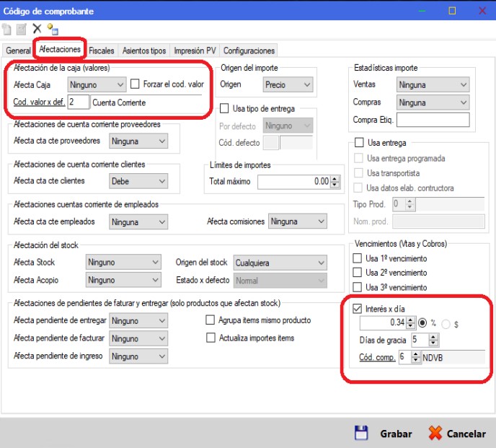Click the Días de gracia field
Image resolution: width=496 pixels, height=448 pixels.
tap(420, 340)
